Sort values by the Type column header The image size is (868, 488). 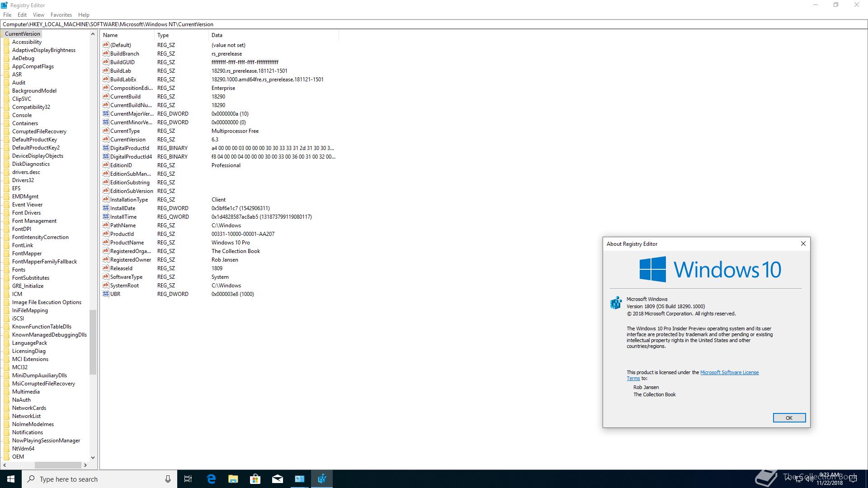[x=182, y=35]
